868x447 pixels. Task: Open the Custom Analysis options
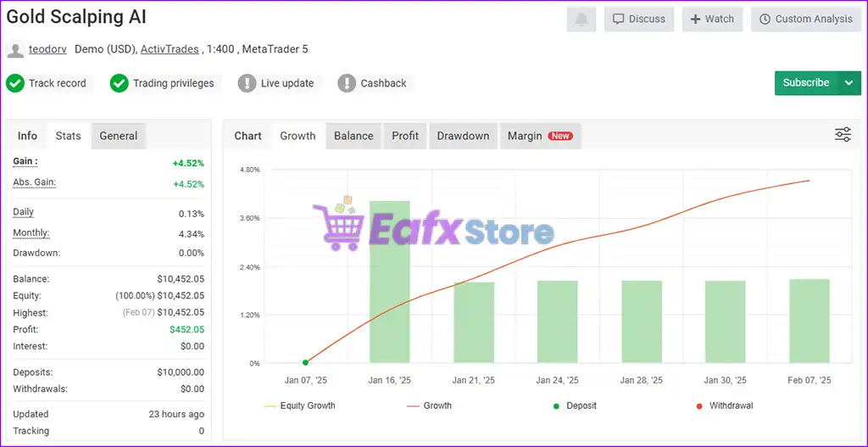805,20
